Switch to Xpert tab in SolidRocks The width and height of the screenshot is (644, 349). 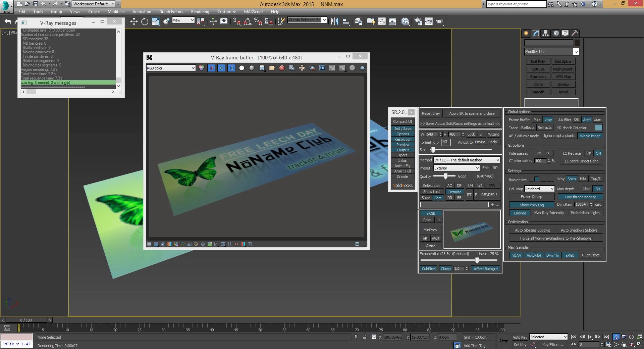tap(402, 155)
